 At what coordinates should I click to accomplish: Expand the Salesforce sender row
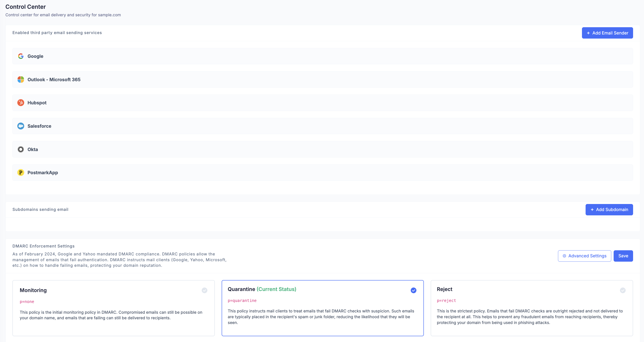click(322, 126)
